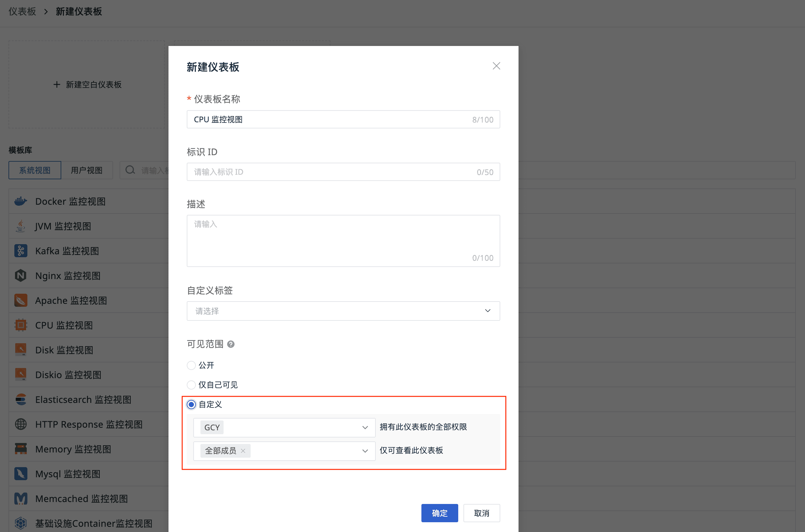805x532 pixels.
Task: Switch to the 用户视图 tab
Action: click(x=86, y=170)
